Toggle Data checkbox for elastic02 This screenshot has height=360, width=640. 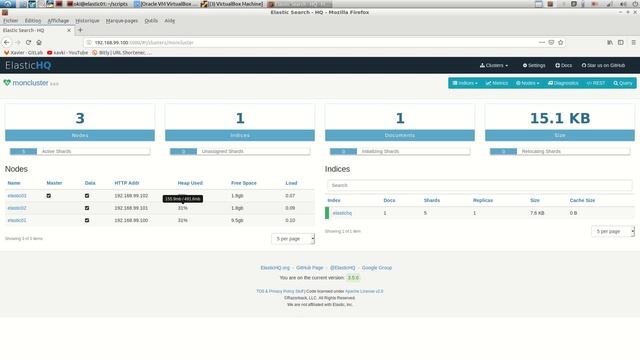[x=87, y=208]
